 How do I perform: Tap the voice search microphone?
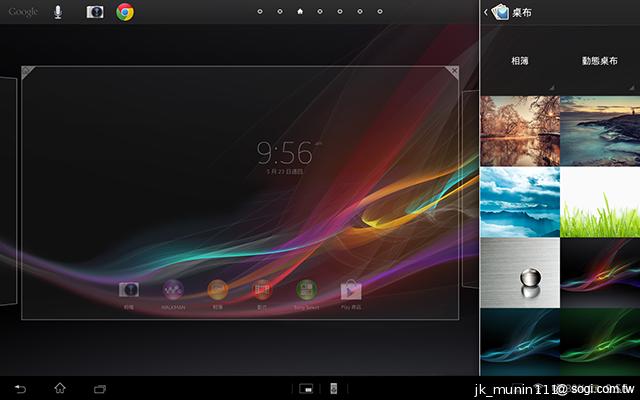pos(58,12)
